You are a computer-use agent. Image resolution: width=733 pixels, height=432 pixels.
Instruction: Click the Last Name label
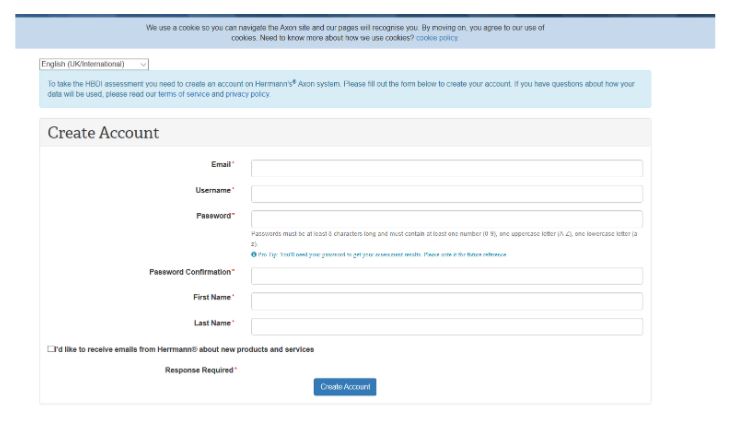(x=212, y=322)
